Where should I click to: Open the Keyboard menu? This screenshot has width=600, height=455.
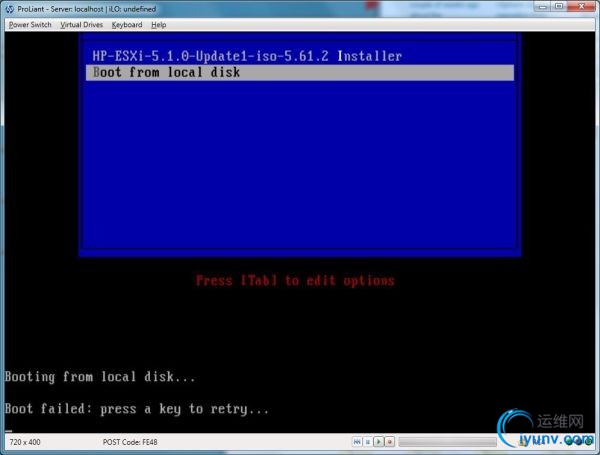(127, 25)
